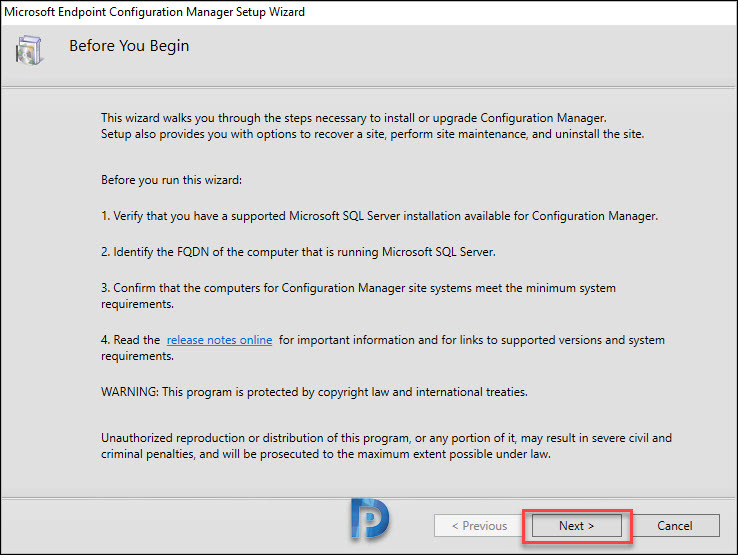Click the Next button
This screenshot has height=555, width=738.
click(577, 525)
